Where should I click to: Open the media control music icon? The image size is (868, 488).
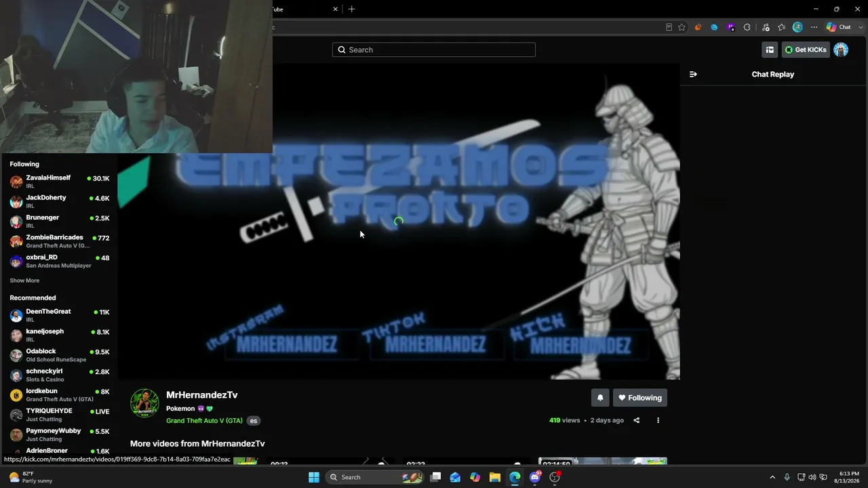766,27
